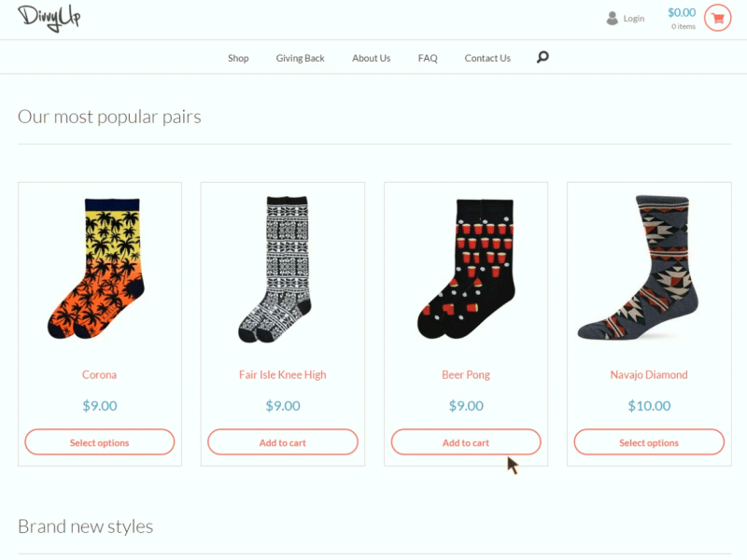Select options for Navajo Diamond socks
The image size is (747, 560).
648,441
